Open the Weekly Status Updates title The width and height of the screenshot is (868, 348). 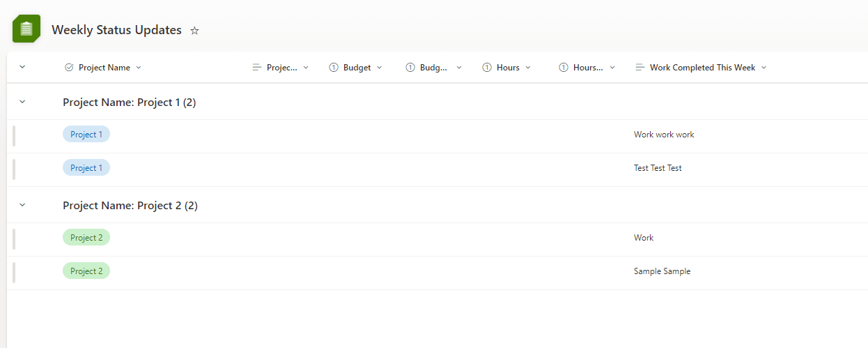pyautogui.click(x=116, y=30)
